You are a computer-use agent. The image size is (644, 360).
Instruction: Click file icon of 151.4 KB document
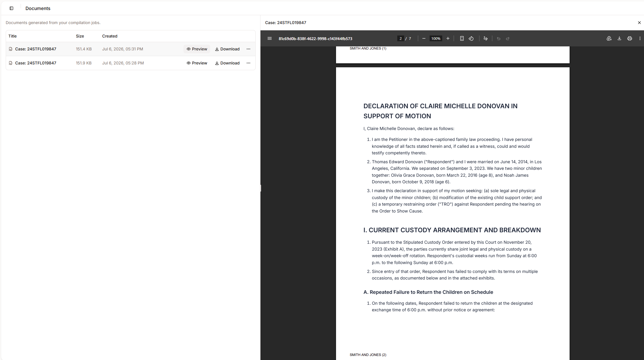pyautogui.click(x=11, y=49)
